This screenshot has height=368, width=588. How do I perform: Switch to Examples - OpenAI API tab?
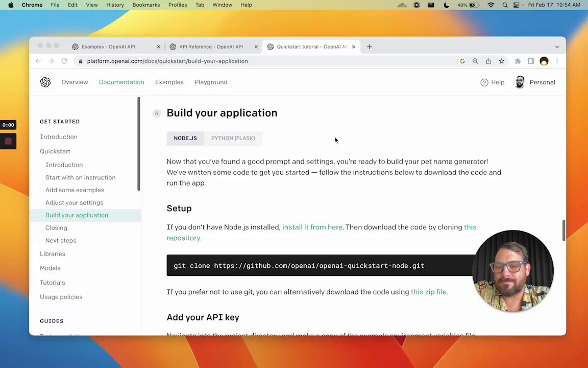[108, 47]
